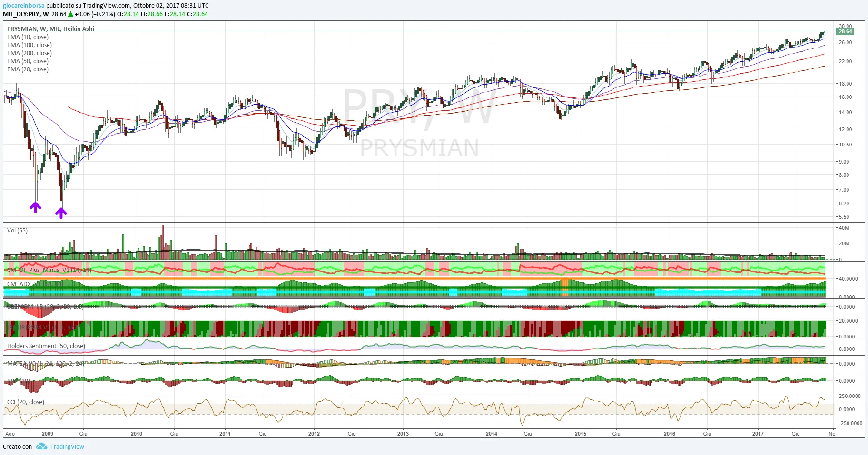Viewport: 868px width, 455px height.
Task: Click the 2016 label on the time axis
Action: tap(670, 434)
